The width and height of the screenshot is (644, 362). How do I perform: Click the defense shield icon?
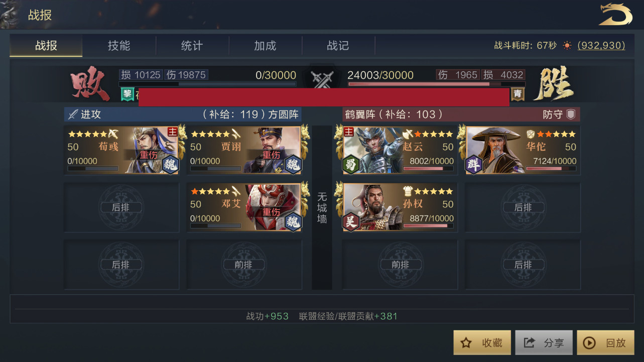(571, 114)
